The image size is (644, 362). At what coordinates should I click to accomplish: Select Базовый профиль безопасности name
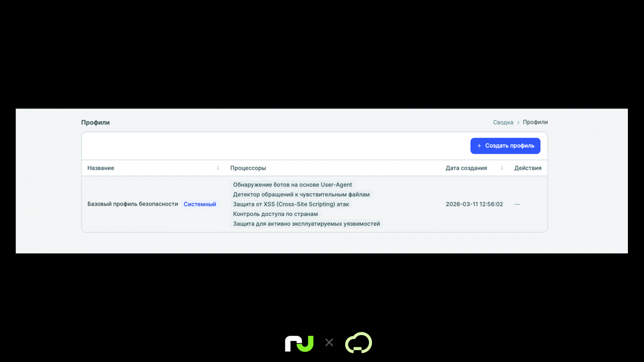click(133, 204)
